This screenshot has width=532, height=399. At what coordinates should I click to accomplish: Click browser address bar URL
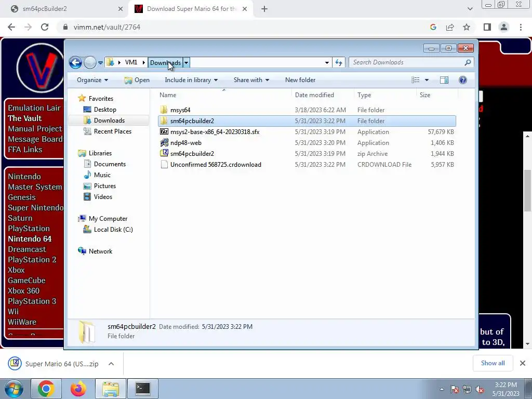pos(107,27)
